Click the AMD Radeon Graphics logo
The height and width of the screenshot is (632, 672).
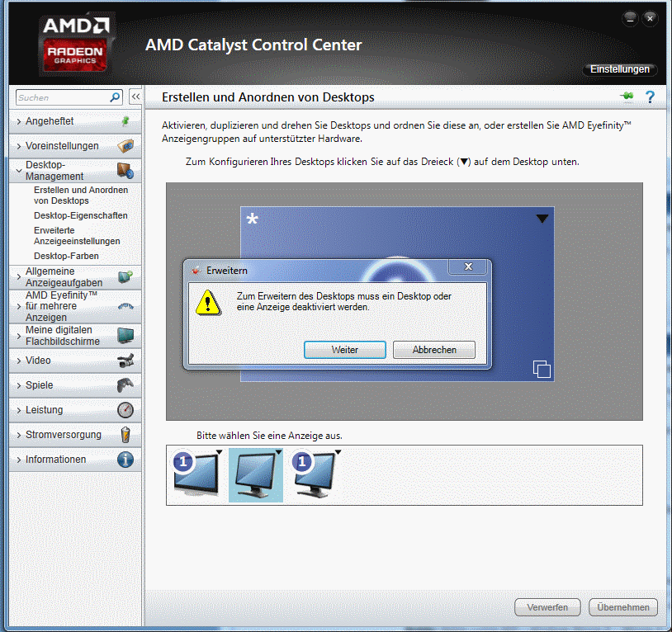point(75,45)
